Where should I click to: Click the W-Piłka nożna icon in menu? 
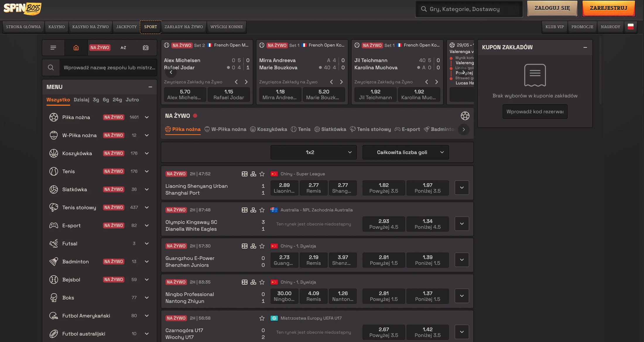tap(54, 135)
